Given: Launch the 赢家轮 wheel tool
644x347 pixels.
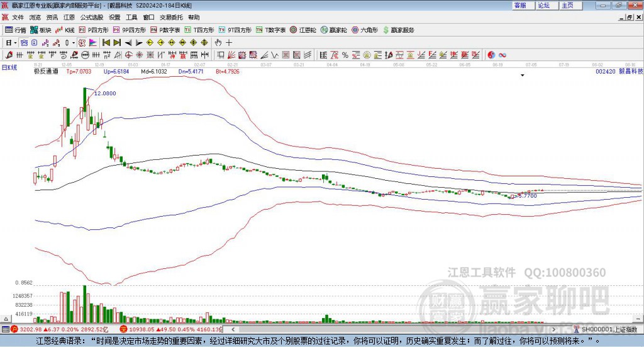Looking at the screenshot, I should (x=333, y=30).
